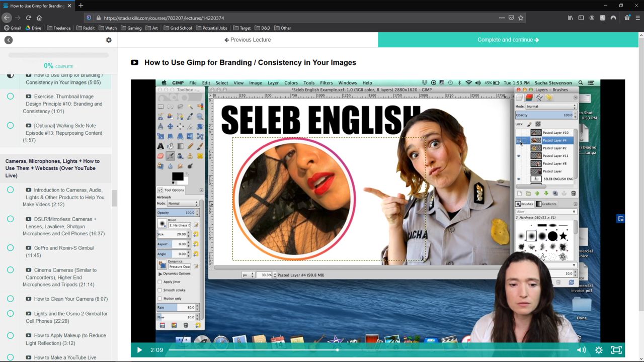Viewport: 644px width, 362px height.
Task: Switch to the Gradients tab
Action: pos(546,204)
